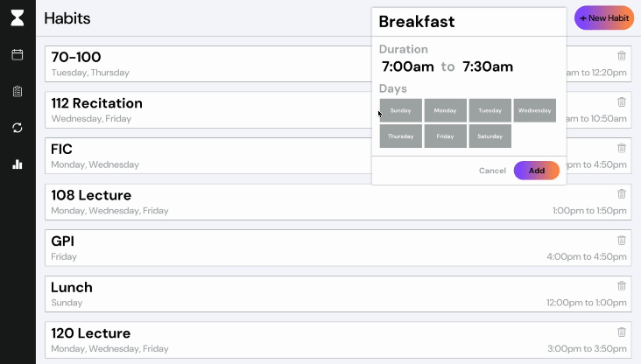641x364 pixels.
Task: Change the 7:00am start time
Action: 407,66
